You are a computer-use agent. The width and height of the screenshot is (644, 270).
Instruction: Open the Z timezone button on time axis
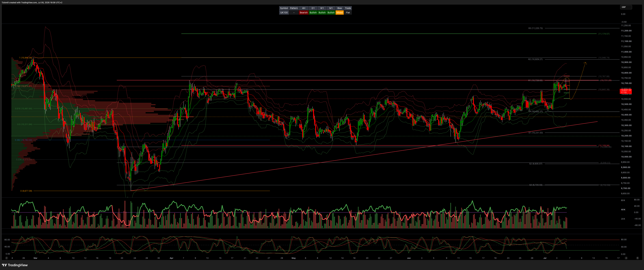7,258
